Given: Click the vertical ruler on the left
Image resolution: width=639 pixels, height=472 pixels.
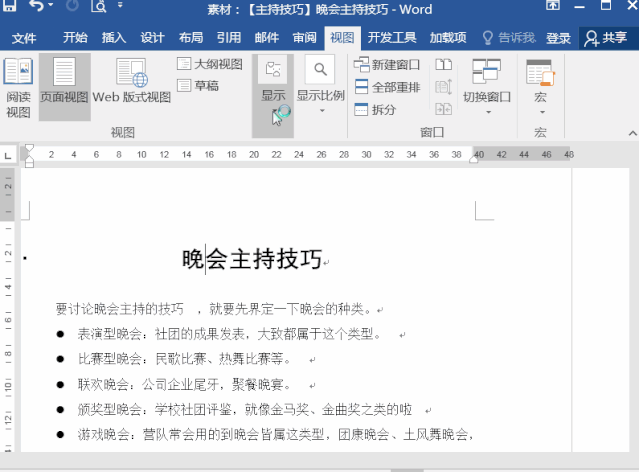Looking at the screenshot, I should pyautogui.click(x=8, y=310).
